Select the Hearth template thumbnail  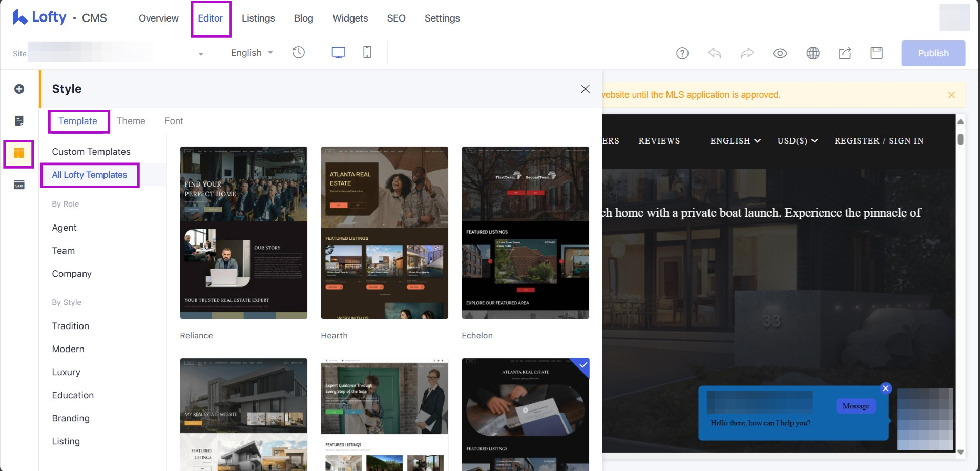385,233
